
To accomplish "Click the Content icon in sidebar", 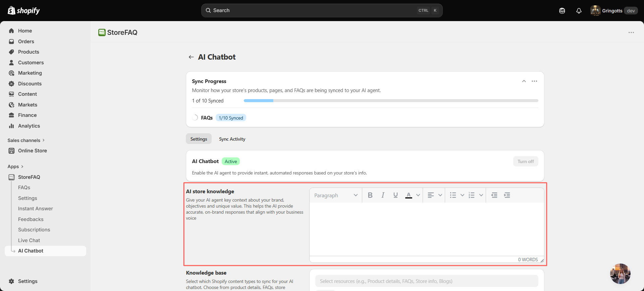I will click(x=11, y=94).
